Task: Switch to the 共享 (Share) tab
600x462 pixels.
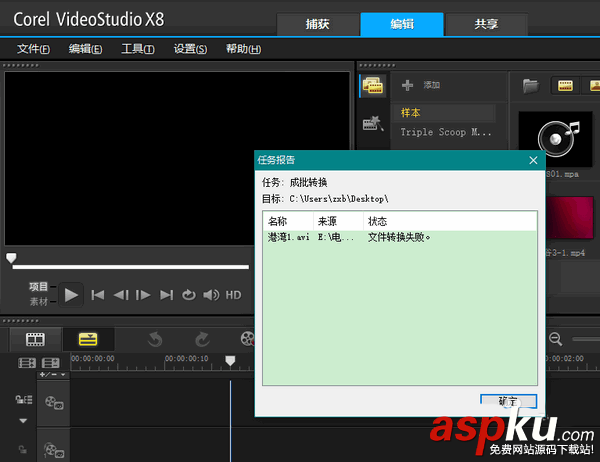Action: (x=486, y=24)
